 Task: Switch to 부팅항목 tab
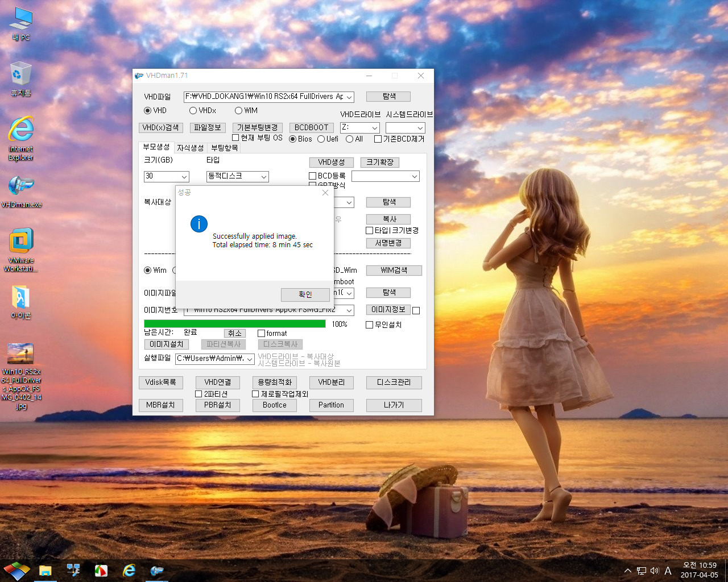[224, 148]
